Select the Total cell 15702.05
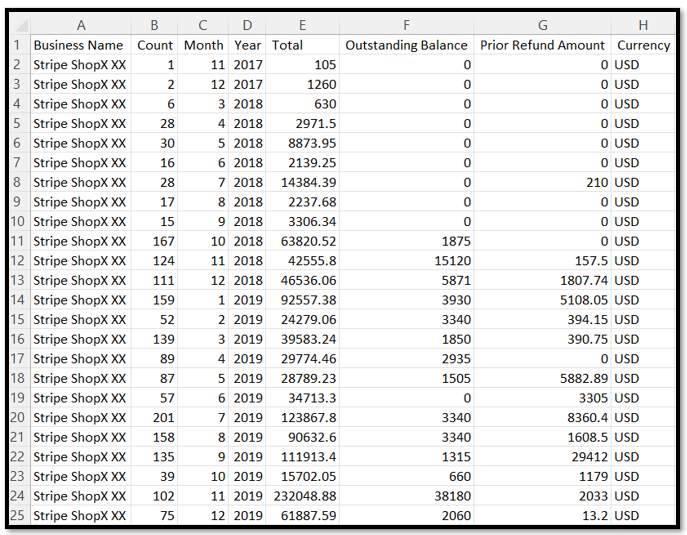Image resolution: width=687 pixels, height=535 pixels. [302, 476]
